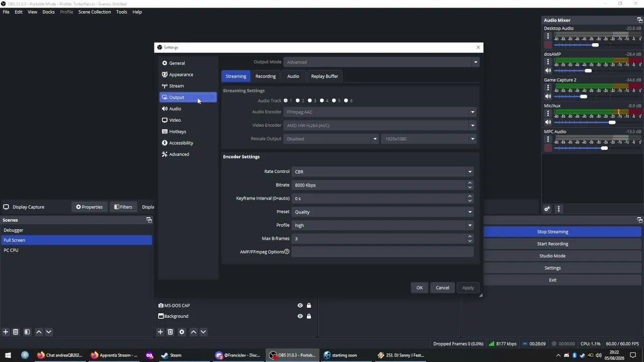The image size is (644, 362).
Task: Add a new scene with plus icon
Action: point(6,332)
